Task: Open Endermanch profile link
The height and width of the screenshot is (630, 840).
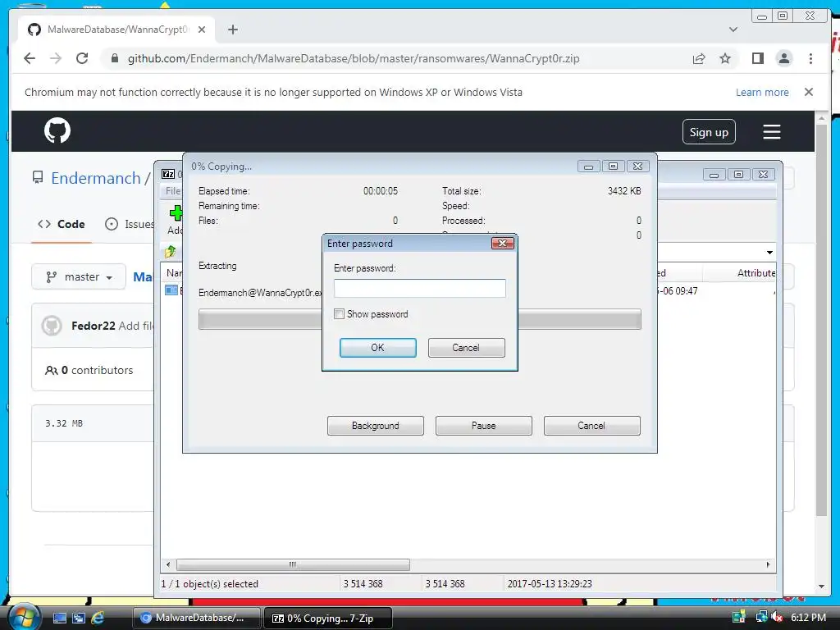Action: (96, 178)
